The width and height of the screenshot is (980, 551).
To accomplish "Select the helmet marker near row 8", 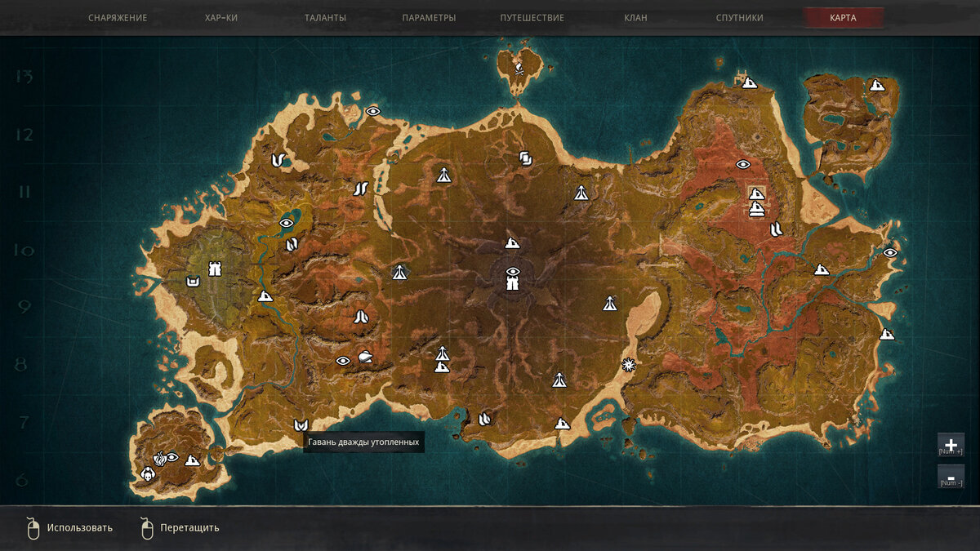I will tap(366, 357).
